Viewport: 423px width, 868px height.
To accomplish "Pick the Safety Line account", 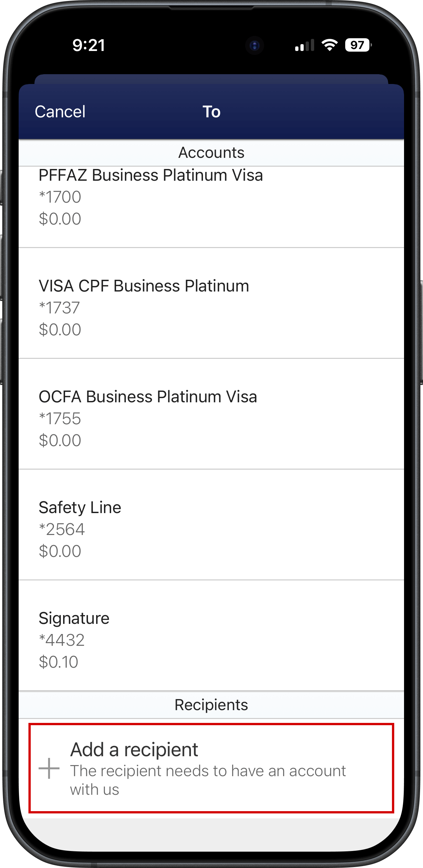I will (x=211, y=529).
